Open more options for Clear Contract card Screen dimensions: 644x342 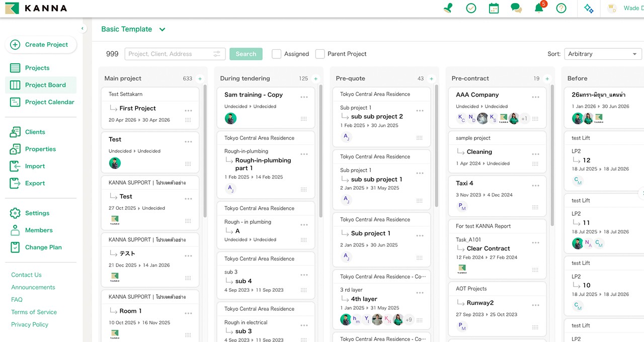pyautogui.click(x=535, y=242)
